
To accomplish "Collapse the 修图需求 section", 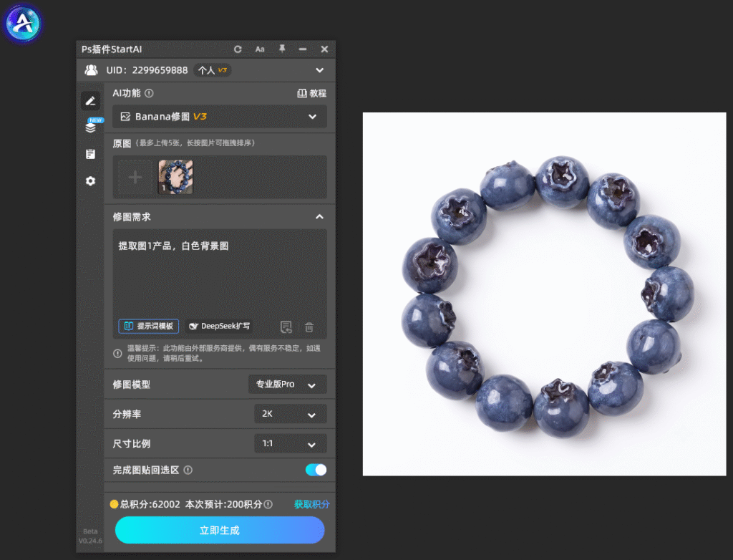I will tap(319, 216).
